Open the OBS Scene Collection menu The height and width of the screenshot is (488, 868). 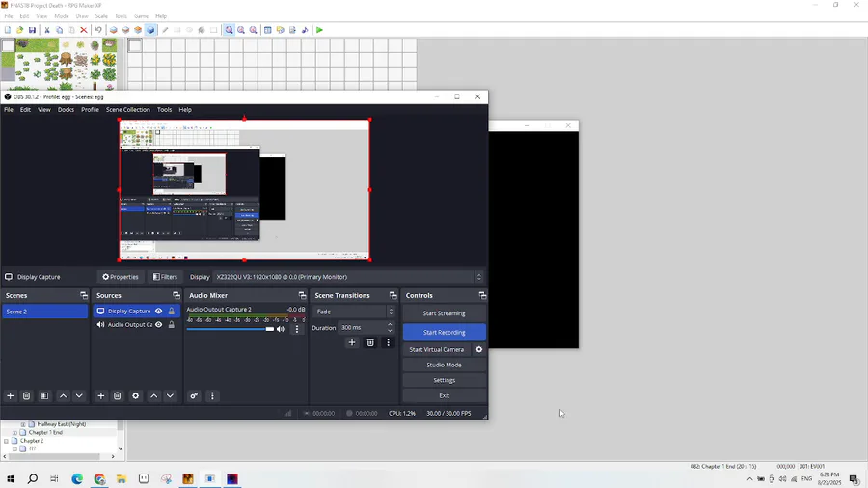pos(128,110)
